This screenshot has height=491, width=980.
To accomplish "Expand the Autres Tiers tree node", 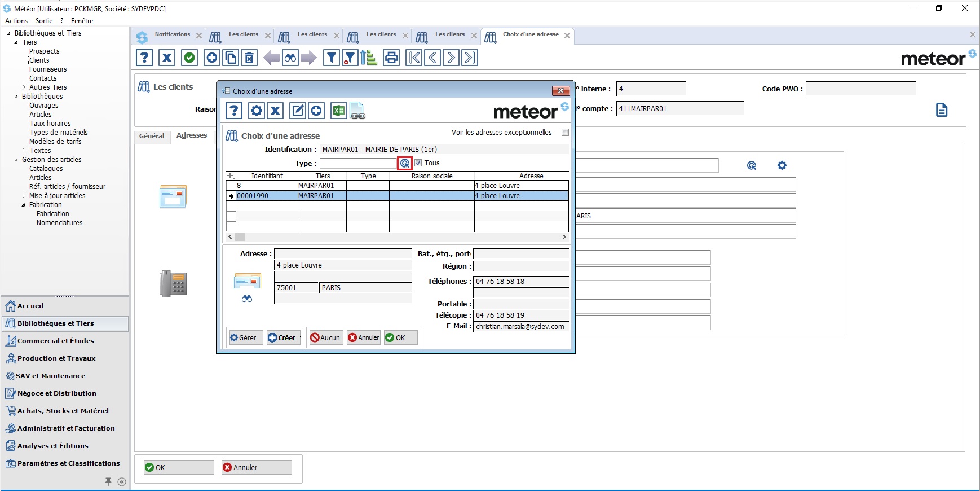I will click(x=24, y=87).
